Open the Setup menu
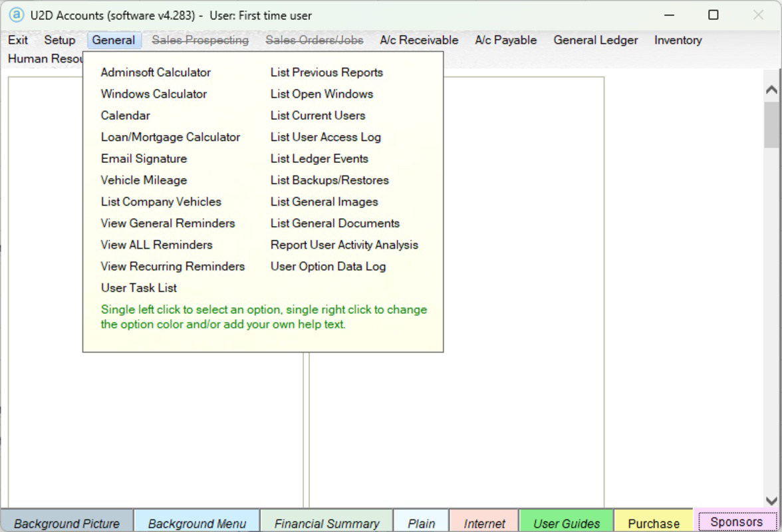Image resolution: width=782 pixels, height=532 pixels. (x=59, y=40)
